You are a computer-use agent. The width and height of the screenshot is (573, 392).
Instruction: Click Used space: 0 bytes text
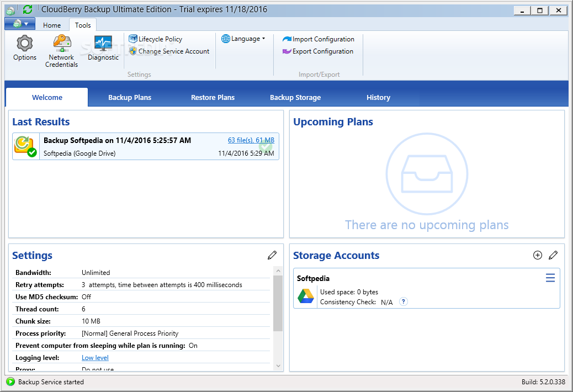[x=349, y=292]
